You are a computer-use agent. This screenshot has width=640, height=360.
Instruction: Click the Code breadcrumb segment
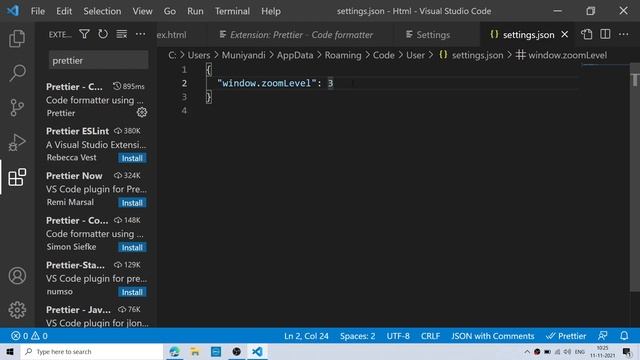click(x=384, y=55)
